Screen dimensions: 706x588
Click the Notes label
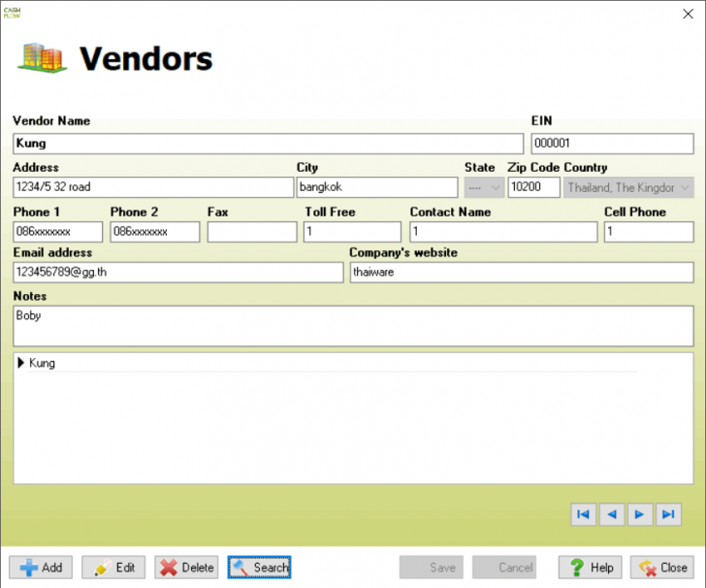30,296
